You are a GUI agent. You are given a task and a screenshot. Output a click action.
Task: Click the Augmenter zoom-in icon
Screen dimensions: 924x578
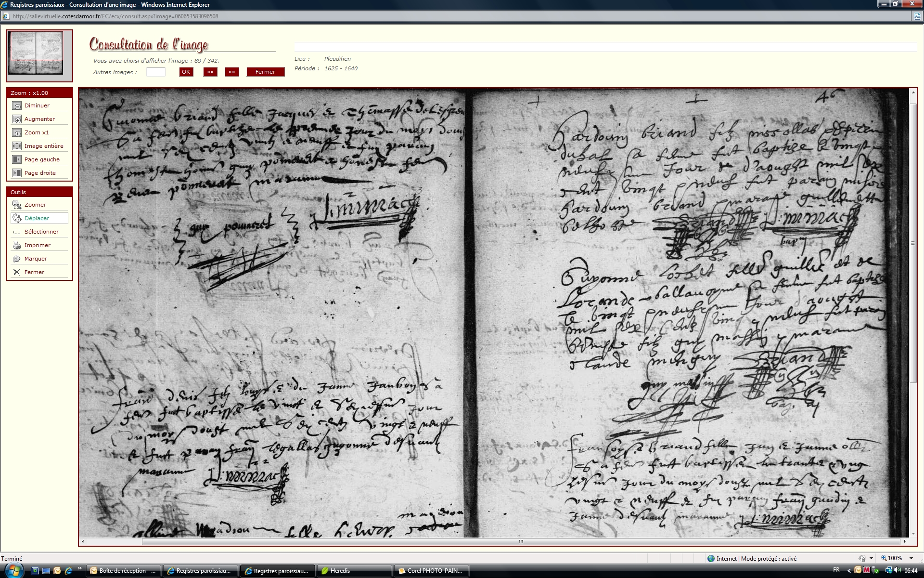point(17,119)
